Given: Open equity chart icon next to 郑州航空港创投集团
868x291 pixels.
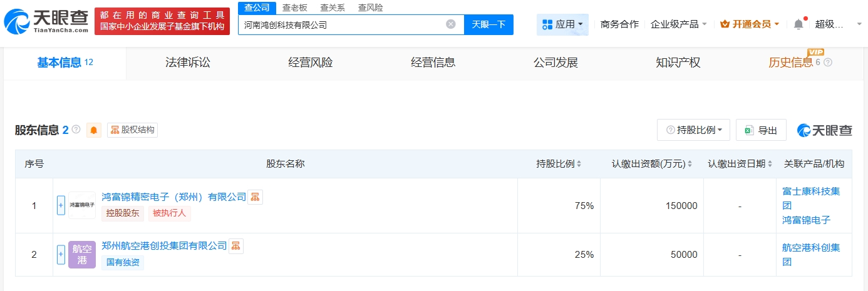Looking at the screenshot, I should point(235,246).
